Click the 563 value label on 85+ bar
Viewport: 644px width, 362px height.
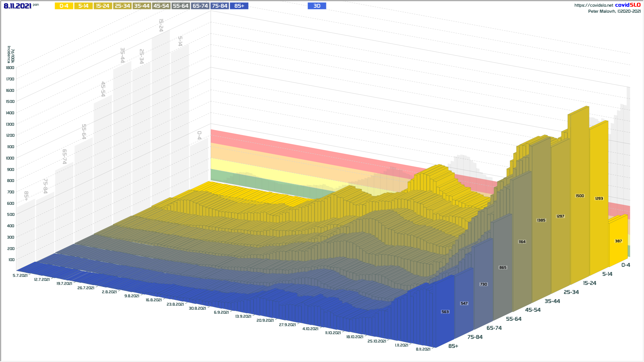445,312
